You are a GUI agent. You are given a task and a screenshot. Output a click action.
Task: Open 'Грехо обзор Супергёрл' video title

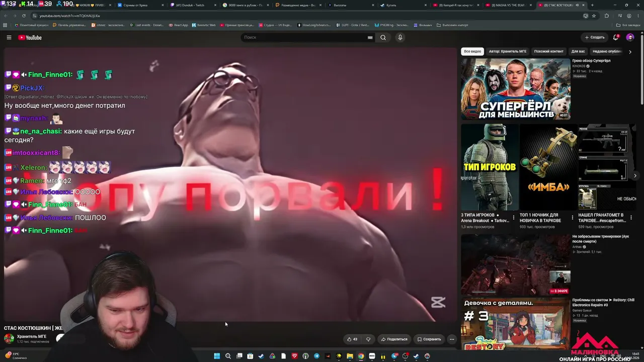591,61
